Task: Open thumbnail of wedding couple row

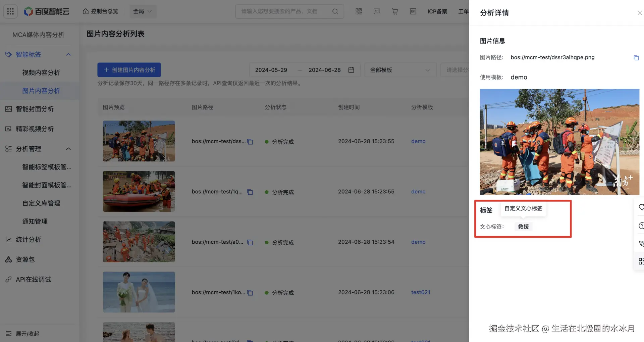Action: (139, 292)
